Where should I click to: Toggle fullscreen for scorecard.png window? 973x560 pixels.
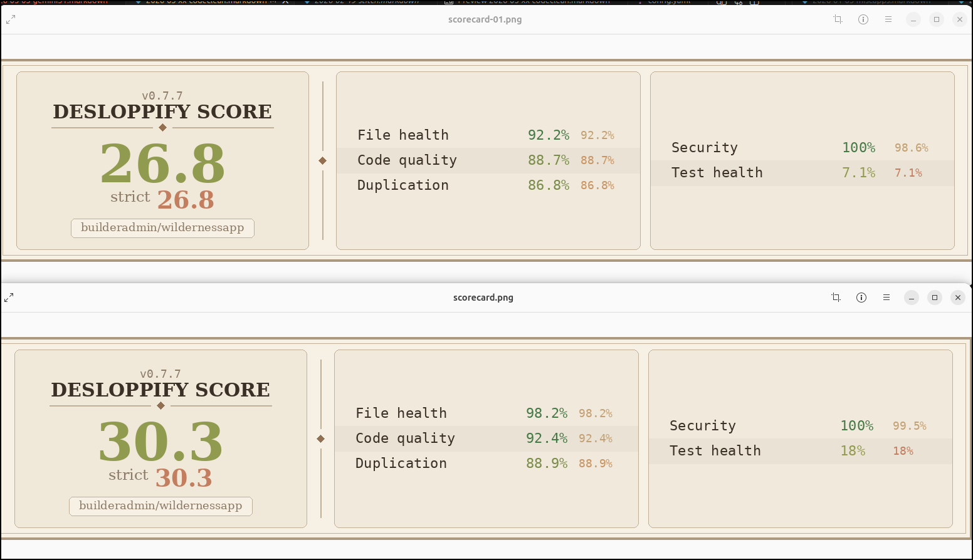9,298
